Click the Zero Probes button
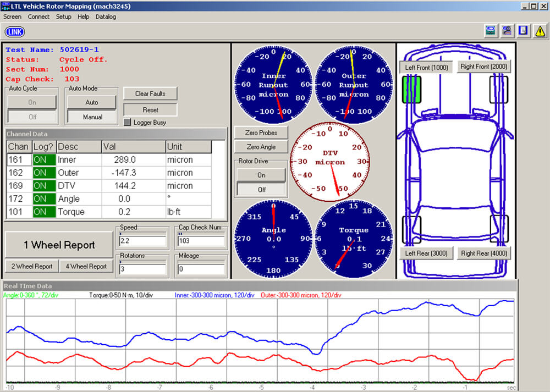The image size is (550, 392). point(261,132)
